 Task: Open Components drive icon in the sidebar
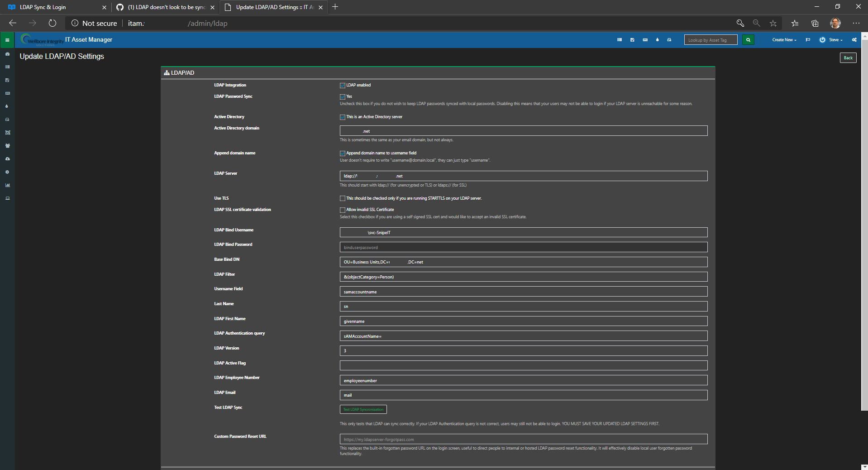7,120
